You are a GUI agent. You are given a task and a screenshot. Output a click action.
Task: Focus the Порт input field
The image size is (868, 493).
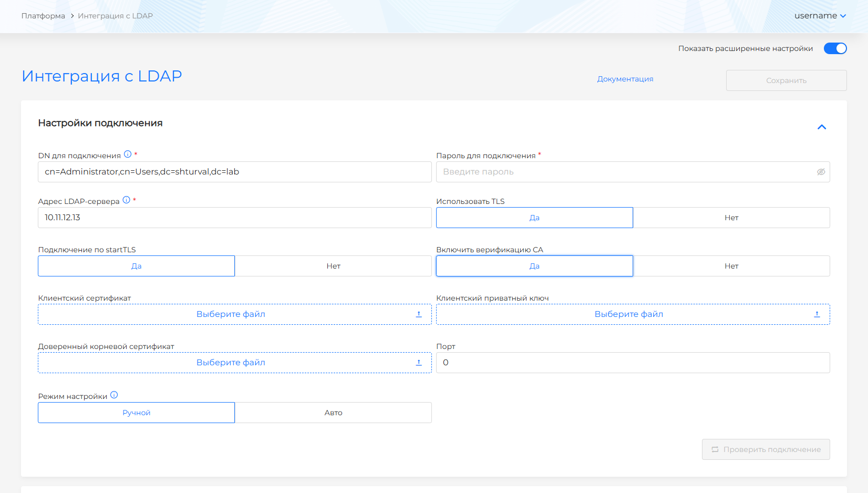pos(633,363)
